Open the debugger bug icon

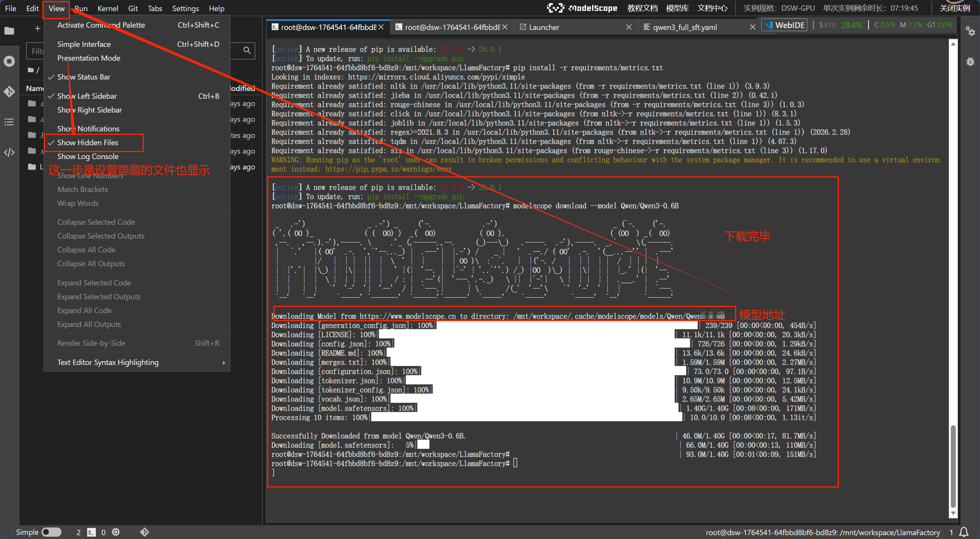point(970,61)
